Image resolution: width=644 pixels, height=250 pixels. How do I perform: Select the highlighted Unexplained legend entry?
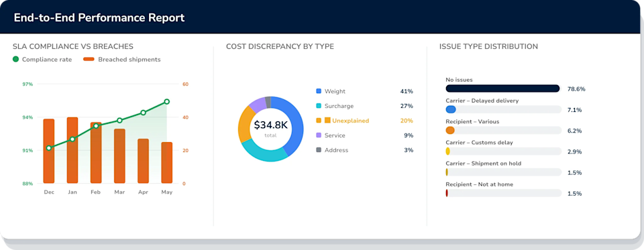point(364,121)
